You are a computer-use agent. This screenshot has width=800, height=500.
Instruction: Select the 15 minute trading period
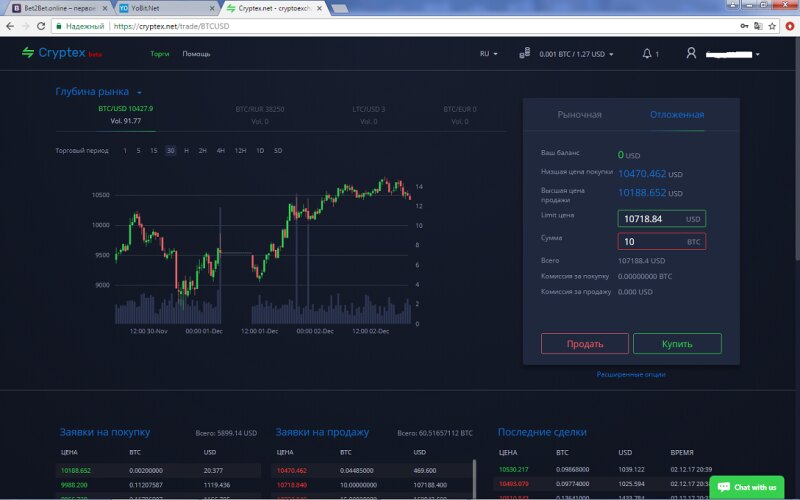pyautogui.click(x=153, y=150)
